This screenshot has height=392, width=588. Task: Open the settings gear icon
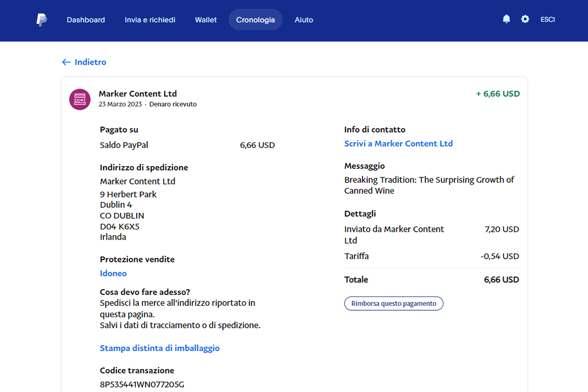(525, 19)
